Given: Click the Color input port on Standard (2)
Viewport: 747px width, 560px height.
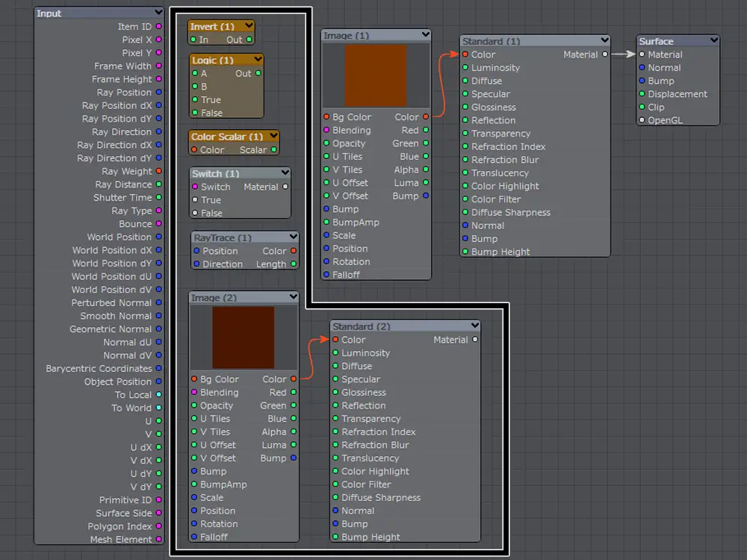Looking at the screenshot, I should [x=336, y=340].
